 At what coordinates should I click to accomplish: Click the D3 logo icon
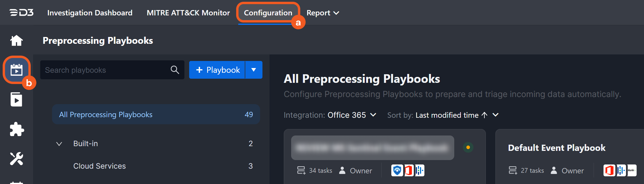pos(22,13)
